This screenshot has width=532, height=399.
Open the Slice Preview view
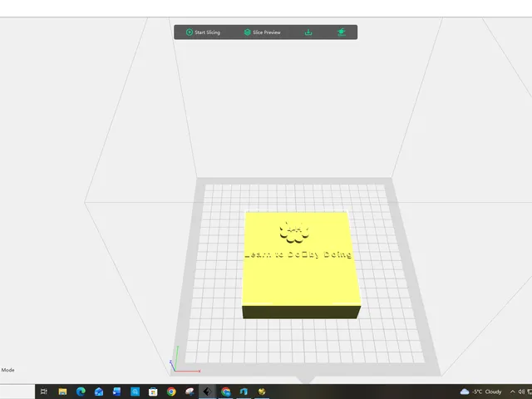click(x=263, y=32)
